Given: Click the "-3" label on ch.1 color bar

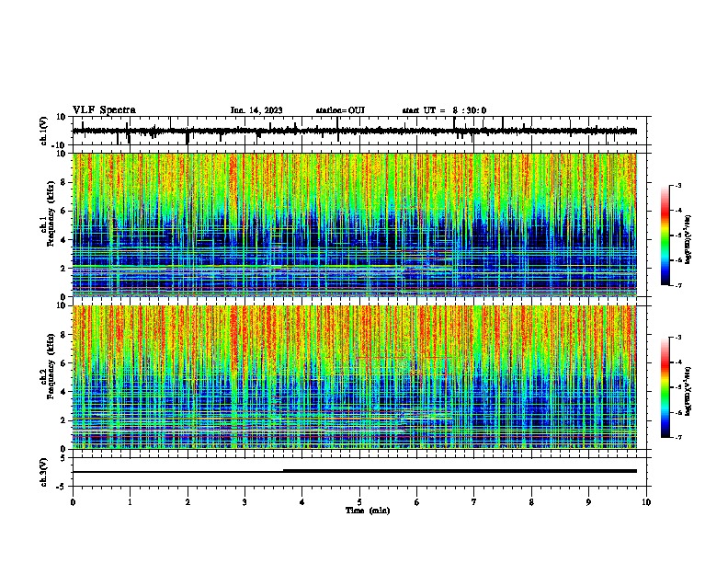Looking at the screenshot, I should (x=677, y=185).
